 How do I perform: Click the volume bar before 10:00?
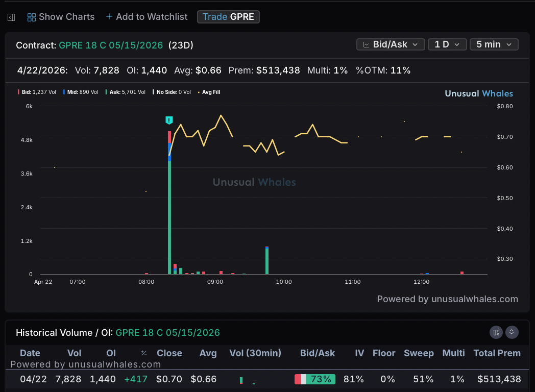pyautogui.click(x=267, y=261)
